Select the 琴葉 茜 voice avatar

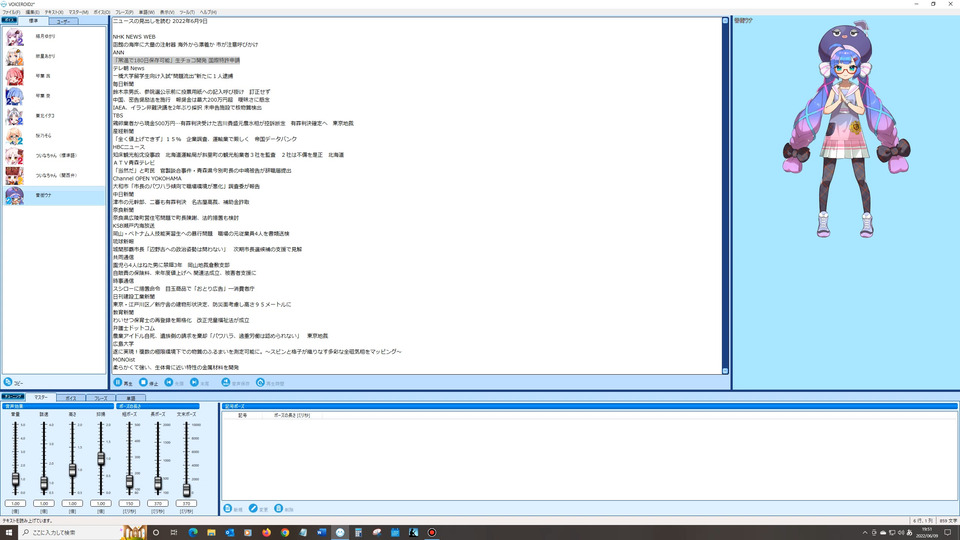tap(15, 76)
